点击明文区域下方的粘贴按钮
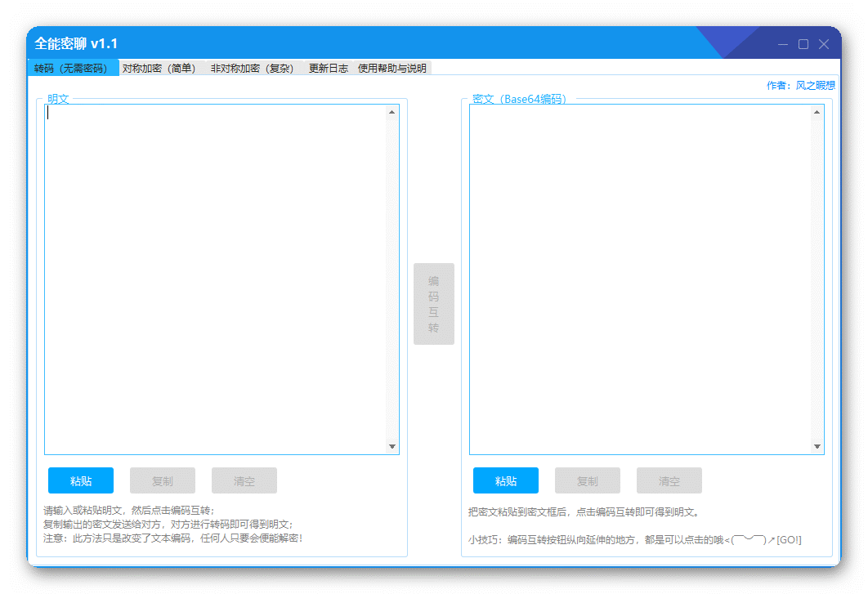Image resolution: width=868 pixels, height=594 pixels. click(81, 480)
